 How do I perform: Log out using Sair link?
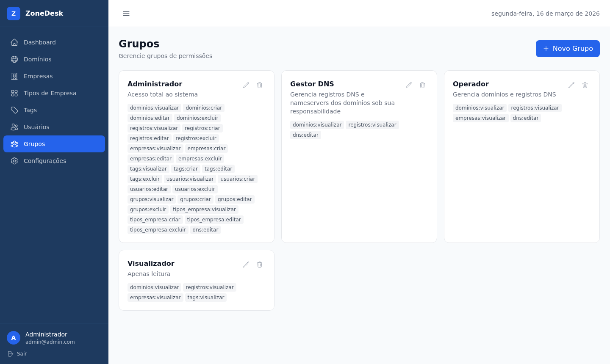(x=17, y=354)
